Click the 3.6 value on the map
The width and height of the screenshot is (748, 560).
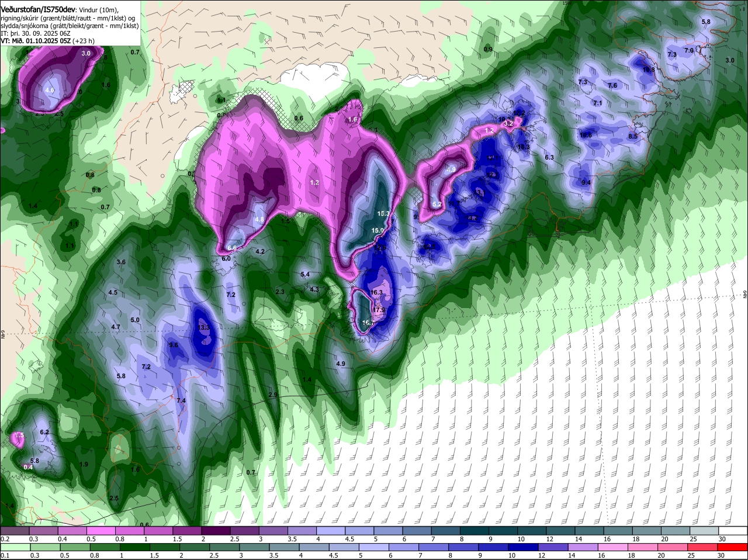121,262
